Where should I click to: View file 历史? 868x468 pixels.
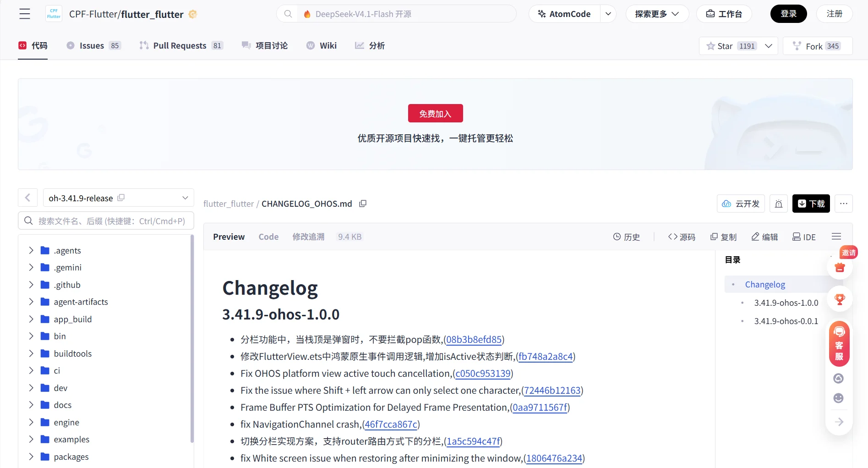pyautogui.click(x=626, y=237)
